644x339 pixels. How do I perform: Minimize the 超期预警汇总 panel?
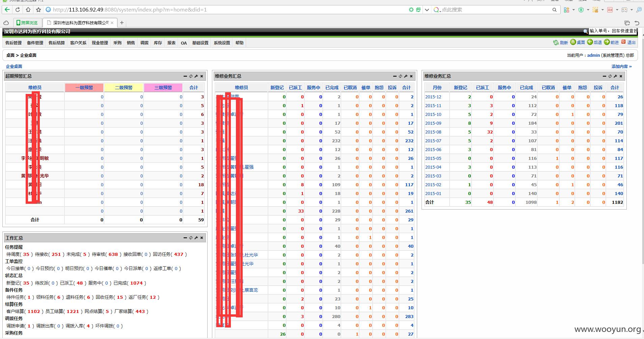[x=185, y=76]
